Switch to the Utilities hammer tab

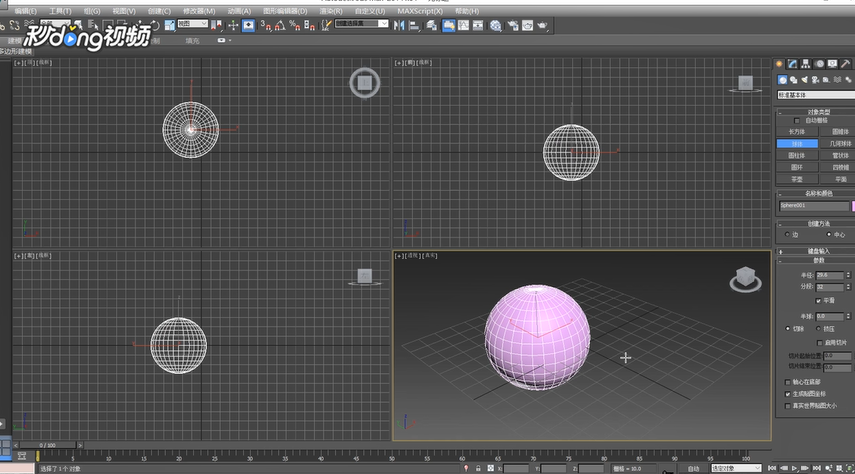(x=845, y=64)
